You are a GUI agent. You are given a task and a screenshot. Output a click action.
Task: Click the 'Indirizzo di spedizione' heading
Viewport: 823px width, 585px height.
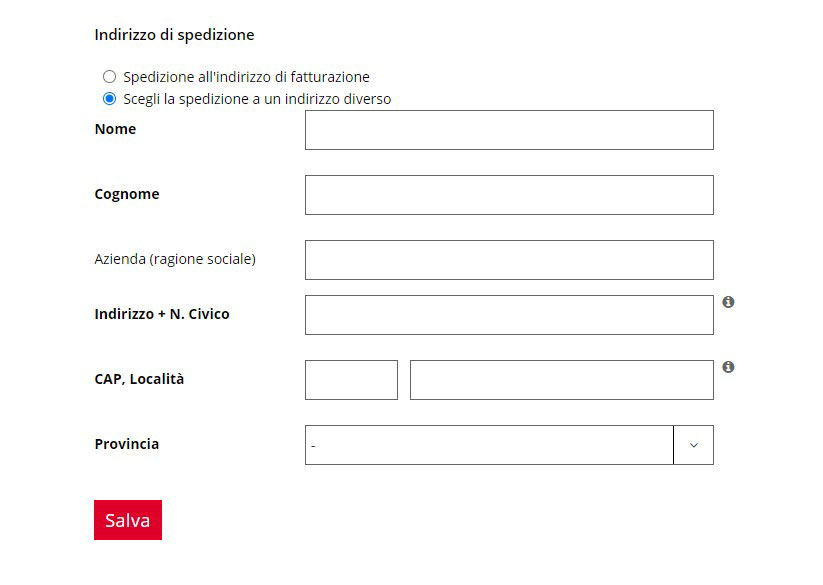[175, 35]
